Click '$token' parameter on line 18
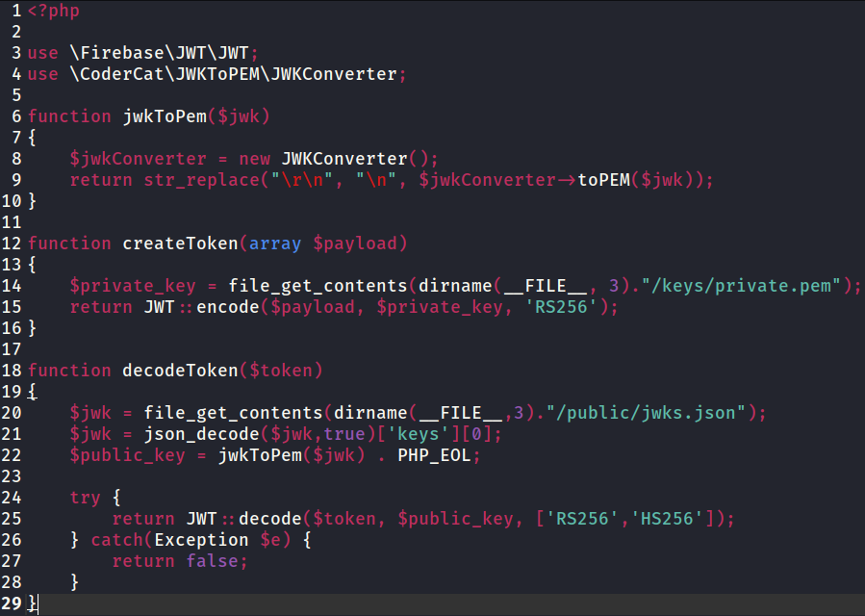This screenshot has height=616, width=865. coord(280,371)
